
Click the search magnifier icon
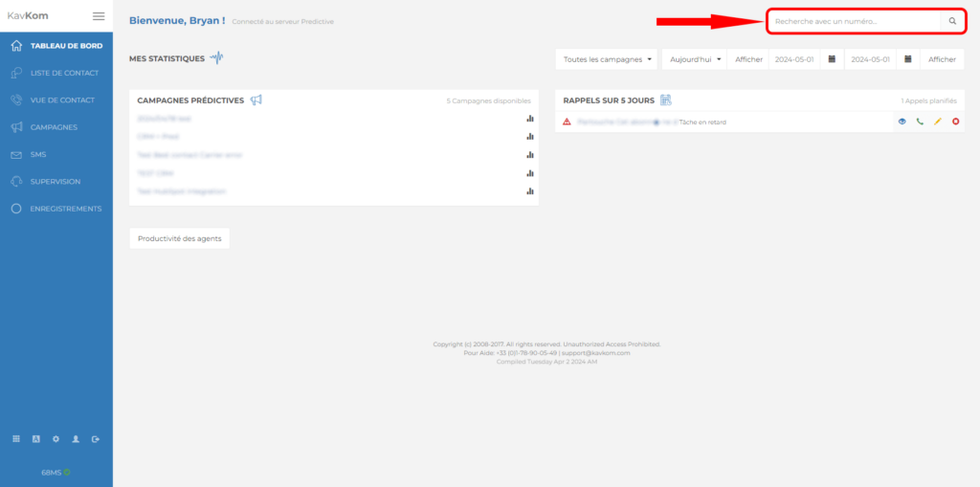pos(952,21)
